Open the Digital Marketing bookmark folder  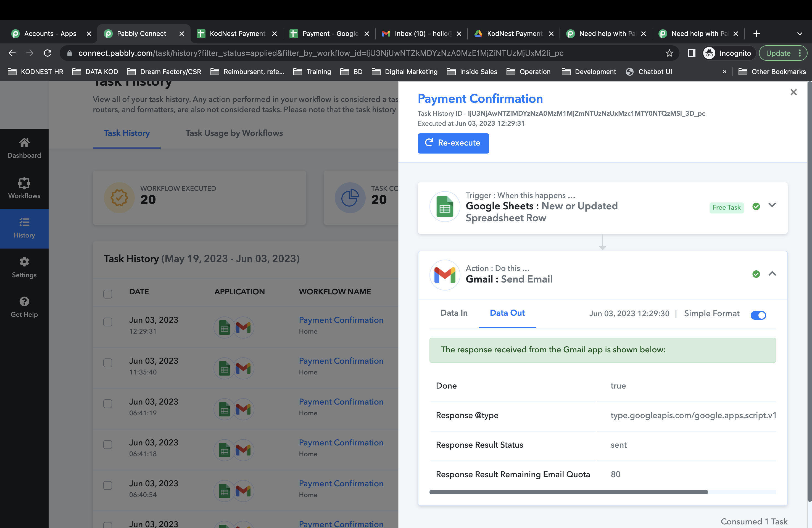[x=405, y=72]
